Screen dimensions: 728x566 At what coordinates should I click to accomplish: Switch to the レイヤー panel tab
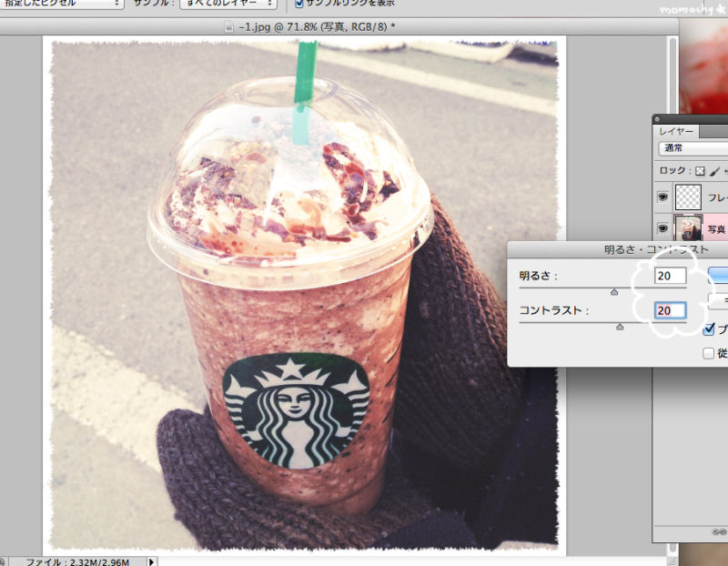point(676,131)
